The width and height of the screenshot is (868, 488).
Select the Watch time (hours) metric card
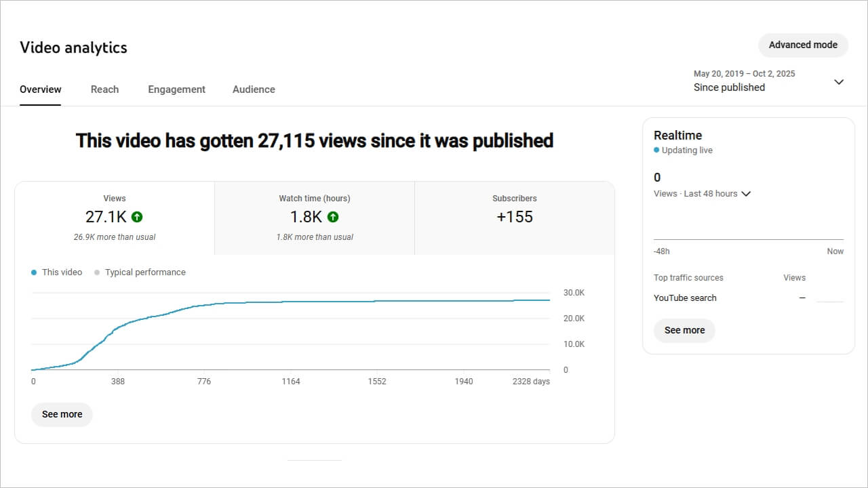tap(314, 218)
